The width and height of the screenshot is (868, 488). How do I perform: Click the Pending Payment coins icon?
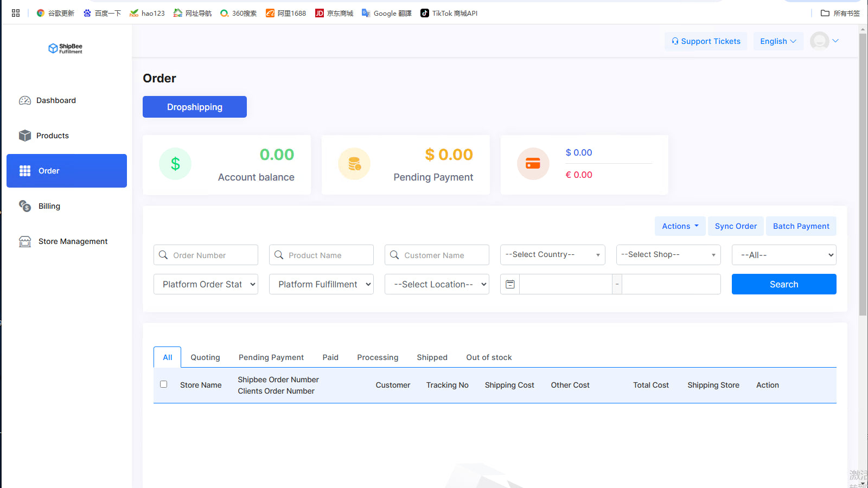(354, 164)
